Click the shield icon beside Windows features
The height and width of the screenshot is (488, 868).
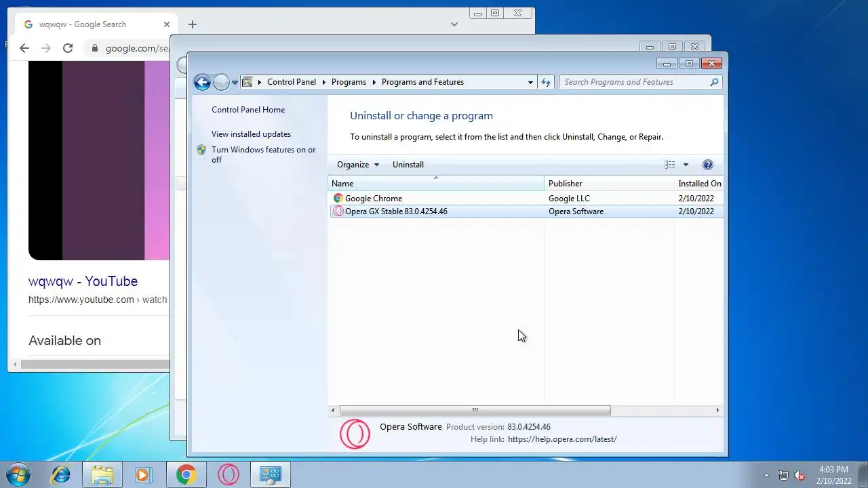point(201,150)
